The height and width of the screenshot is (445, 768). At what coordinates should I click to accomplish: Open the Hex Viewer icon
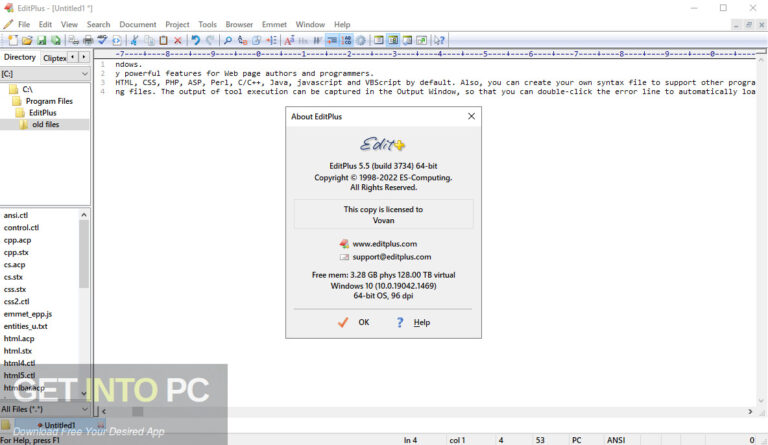[303, 40]
